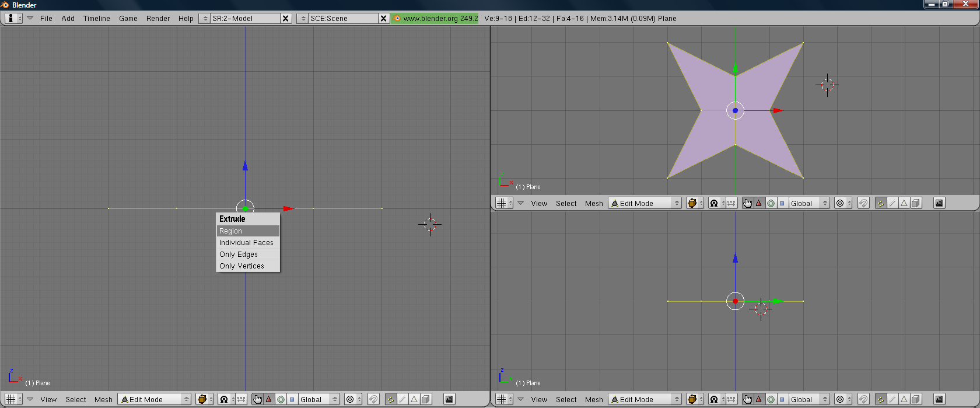Open the File menu
This screenshot has height=408, width=980.
46,19
